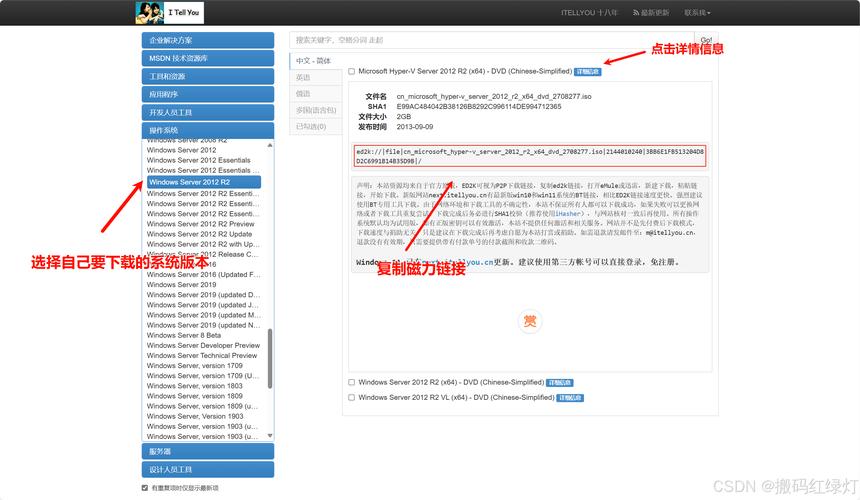Expand the 设计人员工具 panel
This screenshot has height=500, width=860.
point(208,469)
